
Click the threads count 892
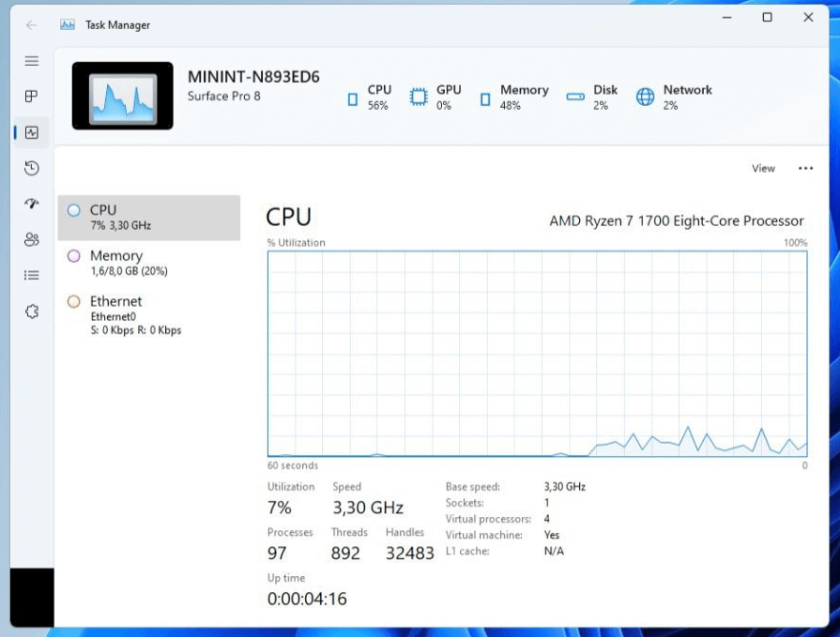coord(345,553)
